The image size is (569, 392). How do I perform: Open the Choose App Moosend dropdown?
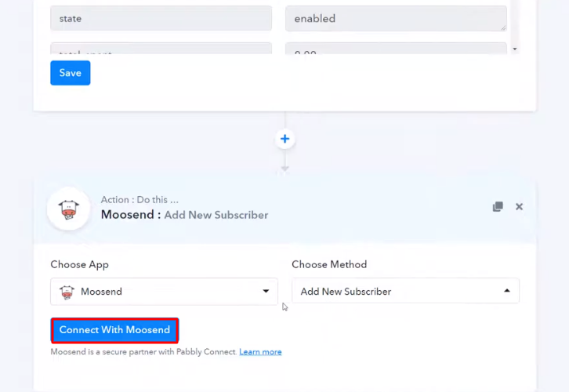164,292
